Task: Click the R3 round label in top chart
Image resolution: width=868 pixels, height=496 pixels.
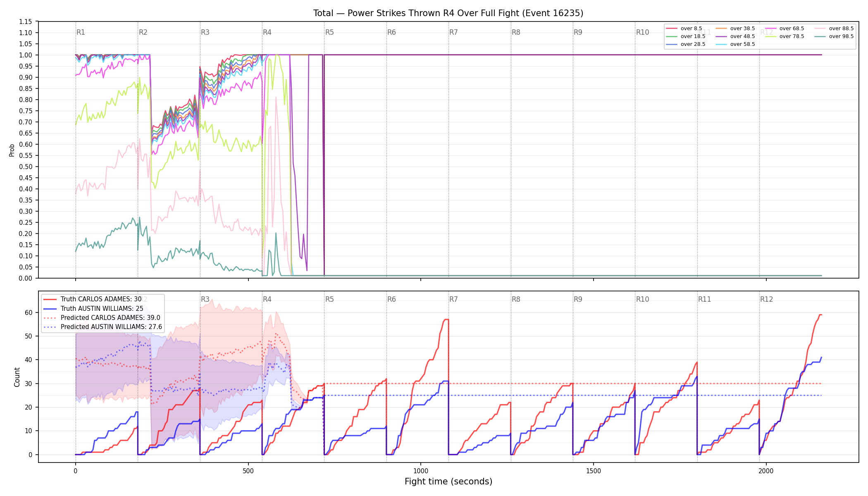Action: 205,32
